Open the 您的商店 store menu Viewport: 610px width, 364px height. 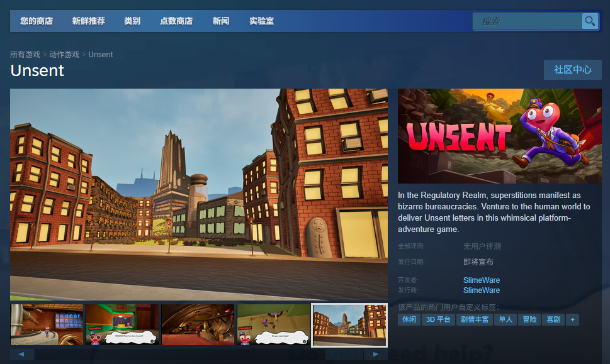pyautogui.click(x=37, y=21)
